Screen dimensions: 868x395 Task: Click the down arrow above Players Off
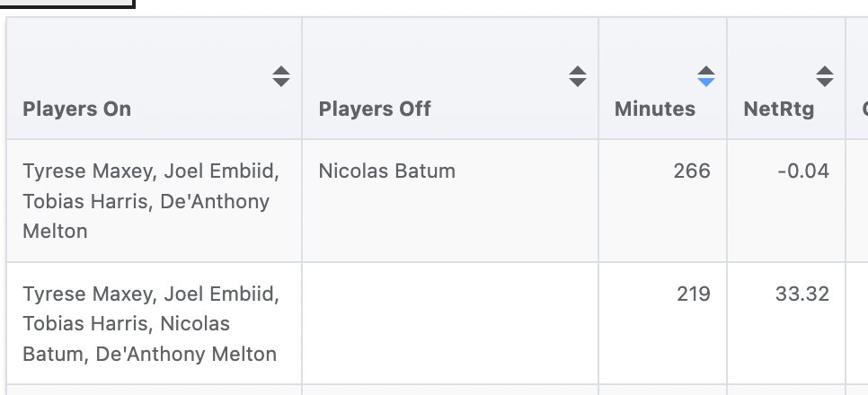tap(578, 82)
